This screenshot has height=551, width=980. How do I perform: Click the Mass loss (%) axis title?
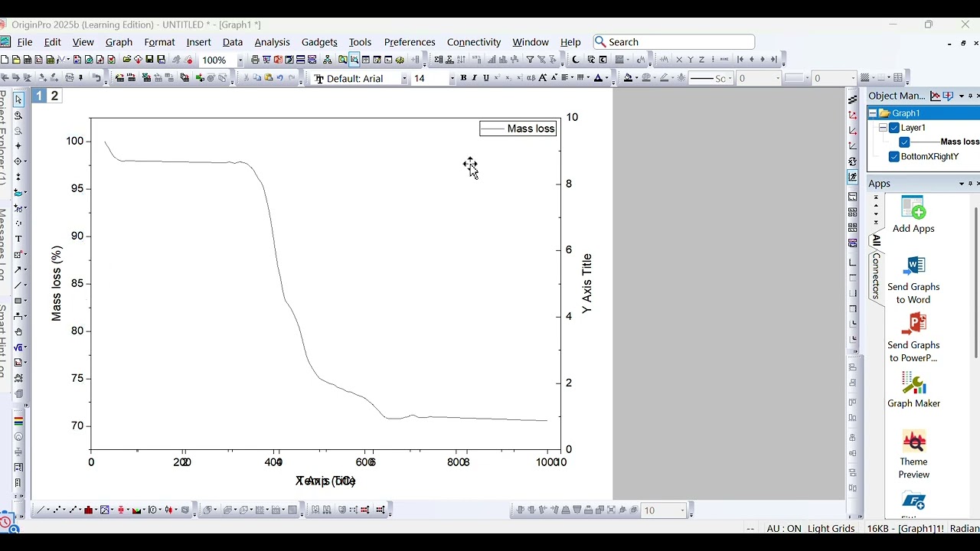click(x=57, y=283)
